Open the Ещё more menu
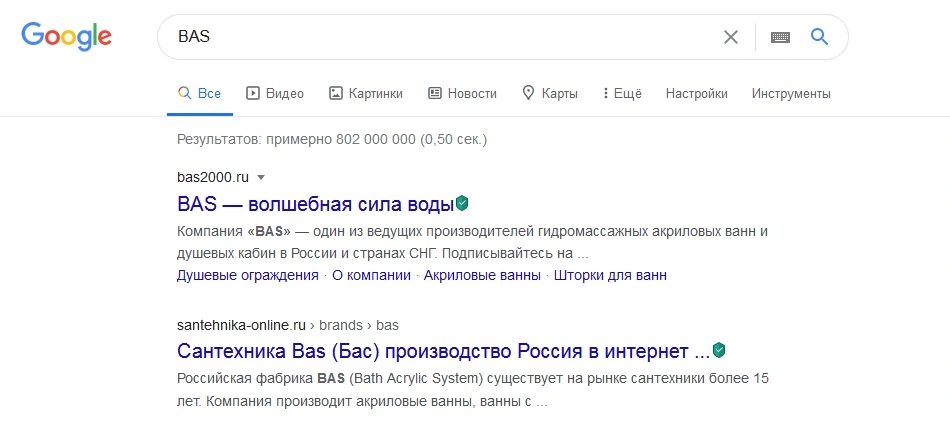The height and width of the screenshot is (430, 950). click(622, 93)
